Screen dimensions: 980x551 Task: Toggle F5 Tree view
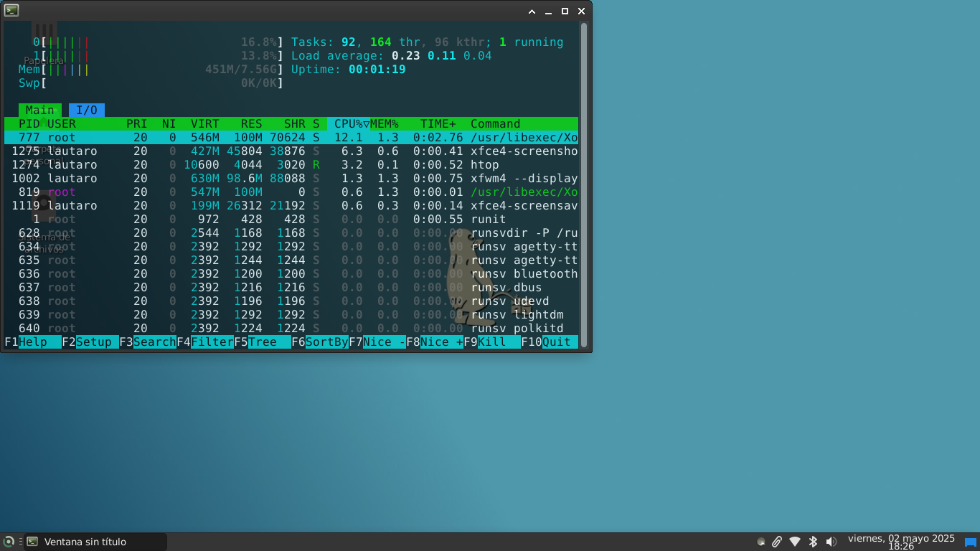[263, 342]
